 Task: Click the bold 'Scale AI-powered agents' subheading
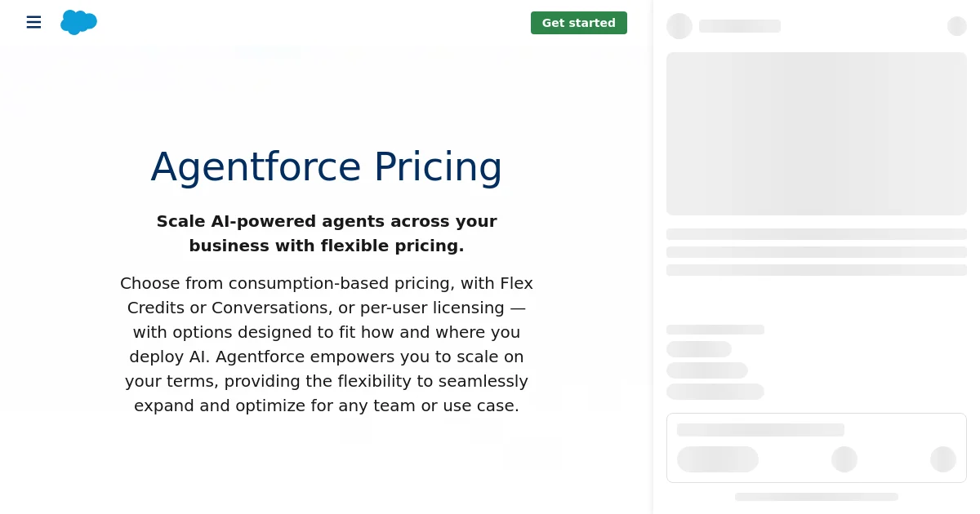coord(327,233)
